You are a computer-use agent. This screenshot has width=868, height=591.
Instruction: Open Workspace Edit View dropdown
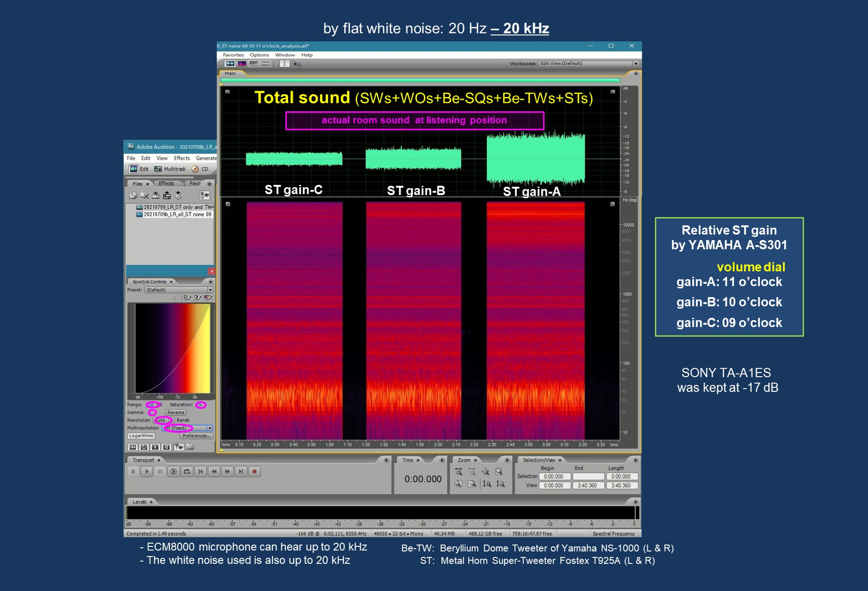click(589, 63)
